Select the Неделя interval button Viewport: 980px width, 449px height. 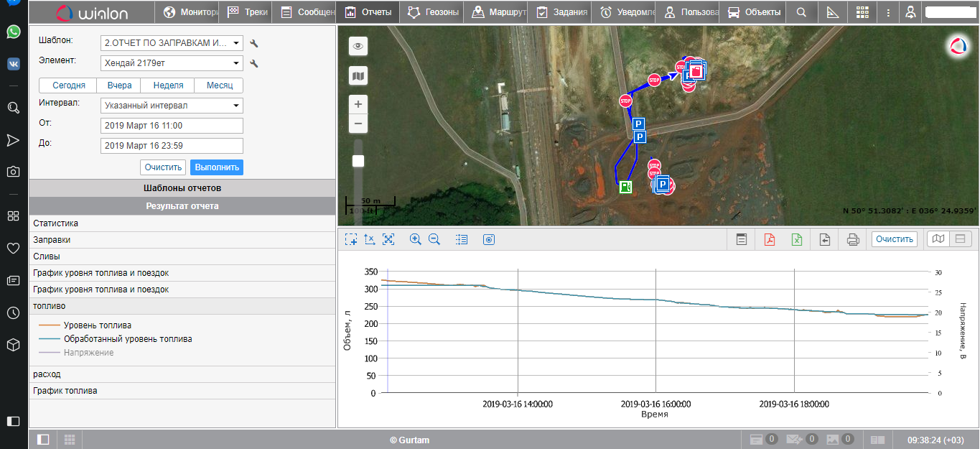click(x=168, y=85)
